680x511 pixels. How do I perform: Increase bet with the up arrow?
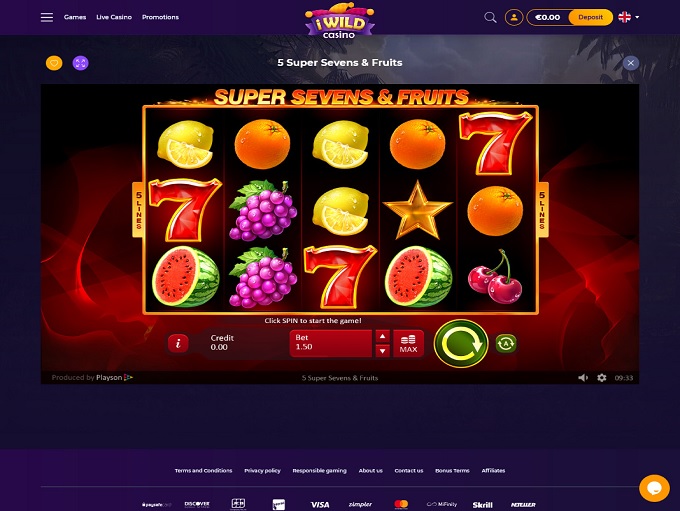[382, 337]
